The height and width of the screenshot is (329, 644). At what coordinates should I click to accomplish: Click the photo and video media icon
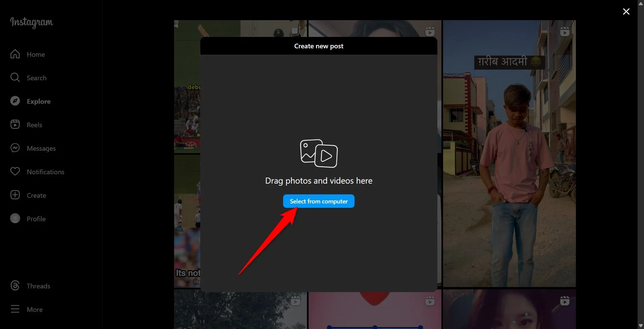pos(319,153)
